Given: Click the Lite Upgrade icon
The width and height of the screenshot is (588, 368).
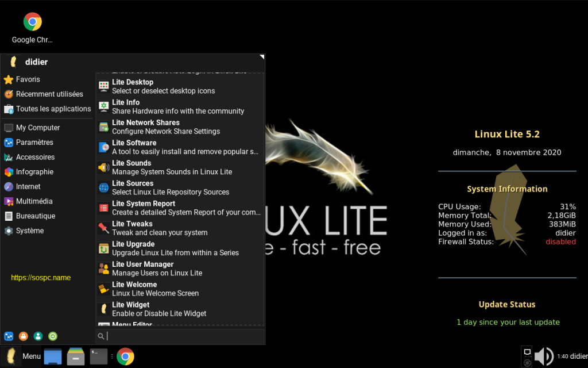Looking at the screenshot, I should pos(104,248).
